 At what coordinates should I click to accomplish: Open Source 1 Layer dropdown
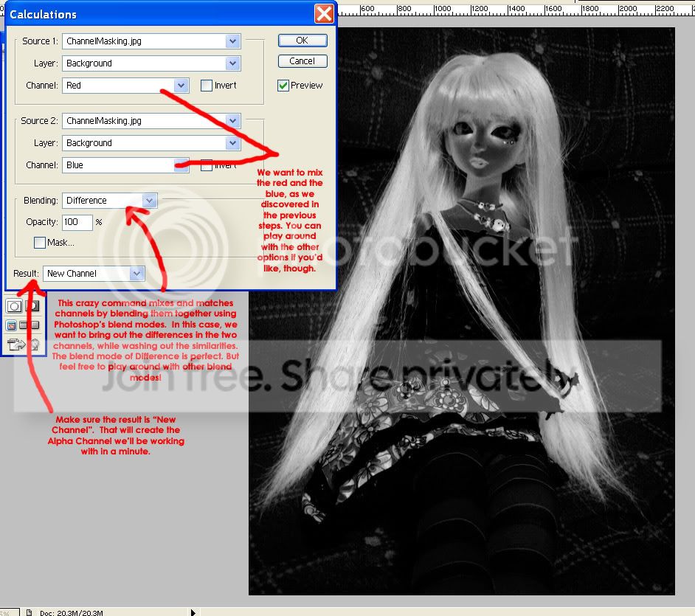click(232, 63)
